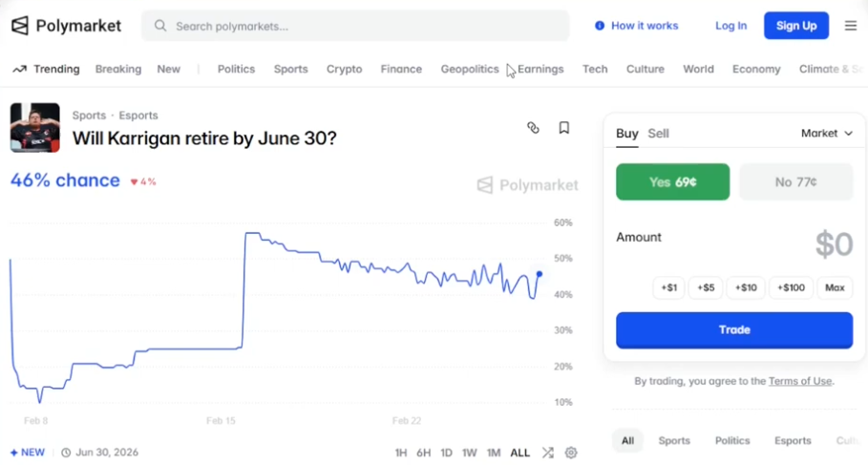Copy market link with the chain icon

[533, 128]
